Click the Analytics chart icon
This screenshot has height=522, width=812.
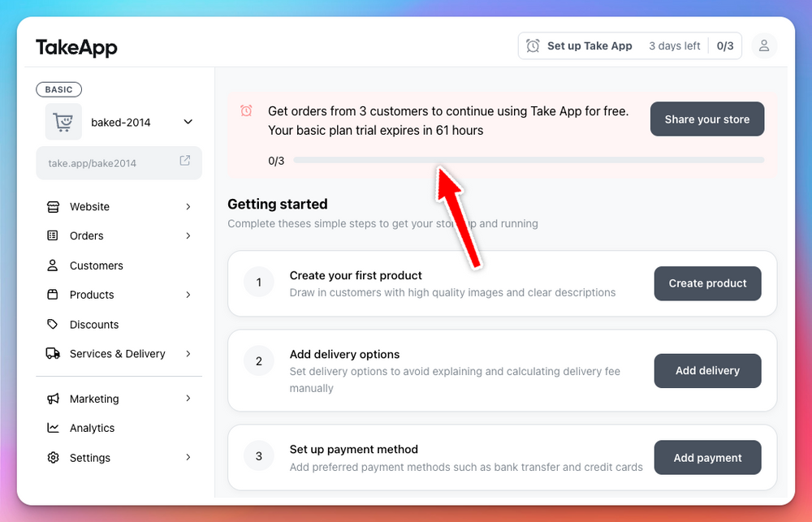(53, 428)
